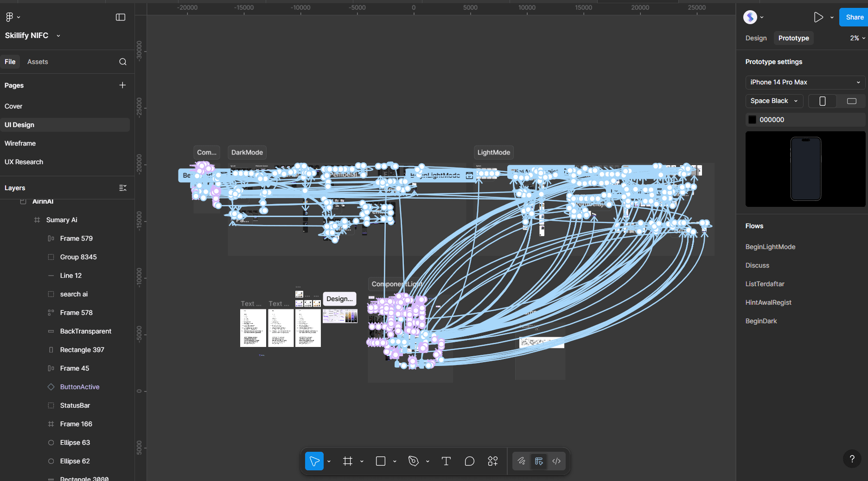Toggle Dev Mode code icon

pos(556,461)
